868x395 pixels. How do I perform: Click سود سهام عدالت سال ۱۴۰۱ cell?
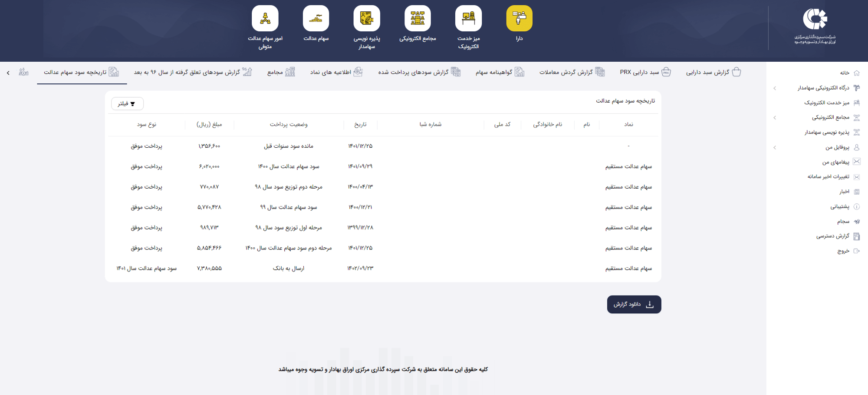coord(147,269)
